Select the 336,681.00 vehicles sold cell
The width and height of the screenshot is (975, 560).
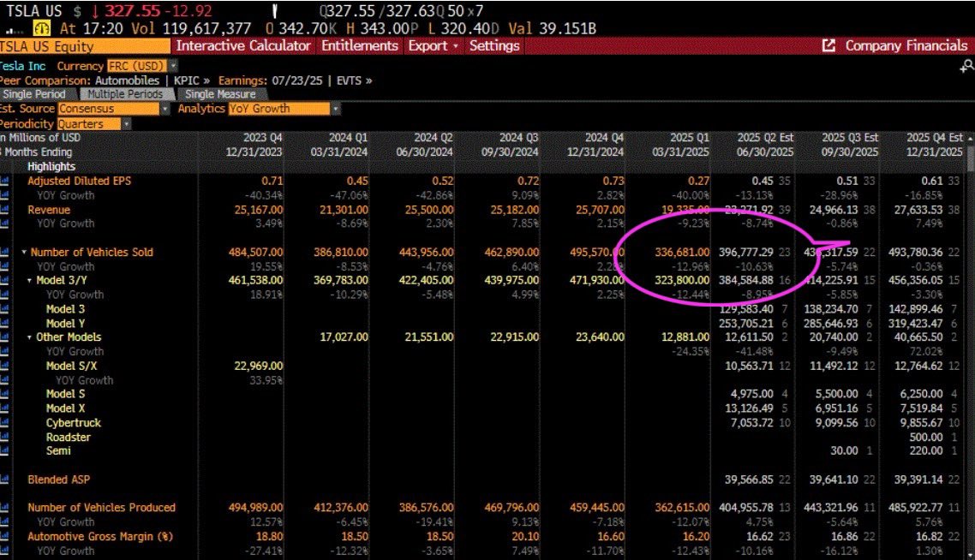681,253
